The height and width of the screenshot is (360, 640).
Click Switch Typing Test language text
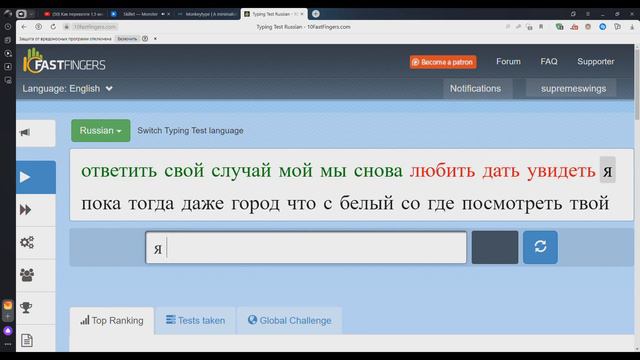(x=190, y=131)
